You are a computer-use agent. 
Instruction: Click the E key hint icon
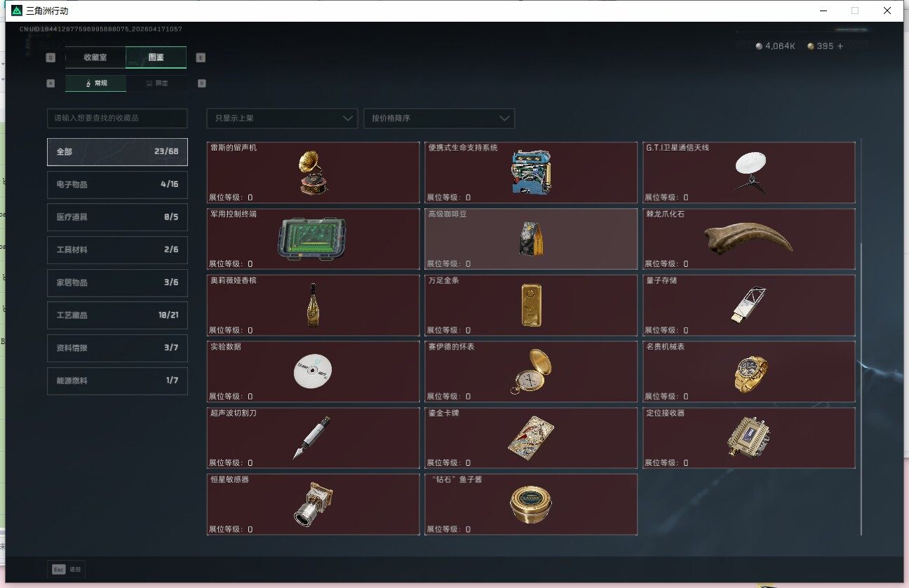[201, 58]
